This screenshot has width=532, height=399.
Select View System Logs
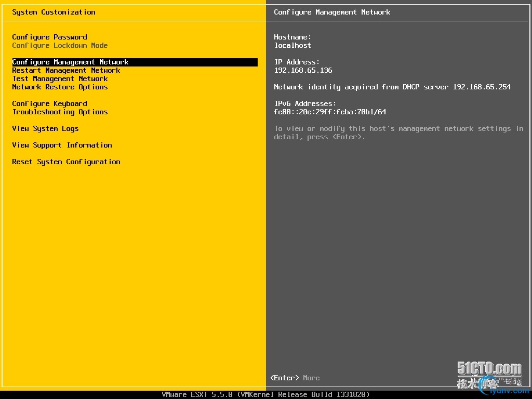pyautogui.click(x=46, y=129)
